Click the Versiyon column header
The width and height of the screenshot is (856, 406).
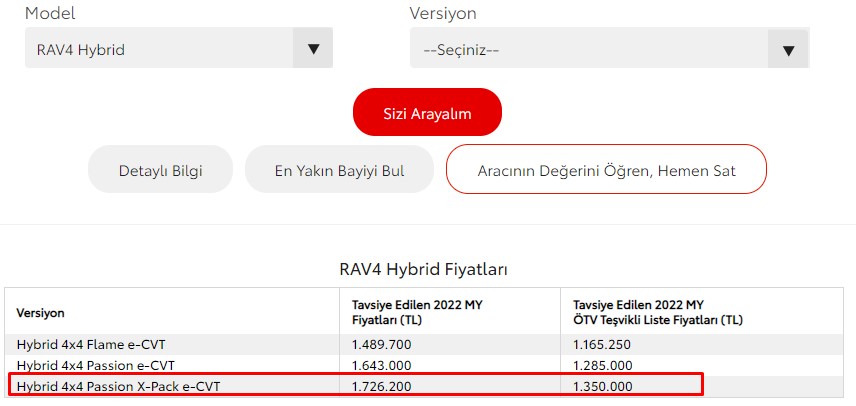tap(40, 313)
